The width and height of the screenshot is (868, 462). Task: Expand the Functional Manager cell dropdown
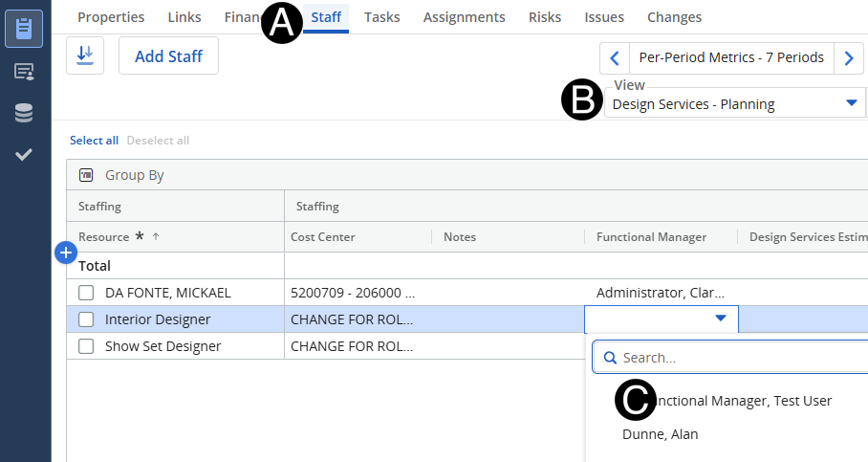click(721, 319)
